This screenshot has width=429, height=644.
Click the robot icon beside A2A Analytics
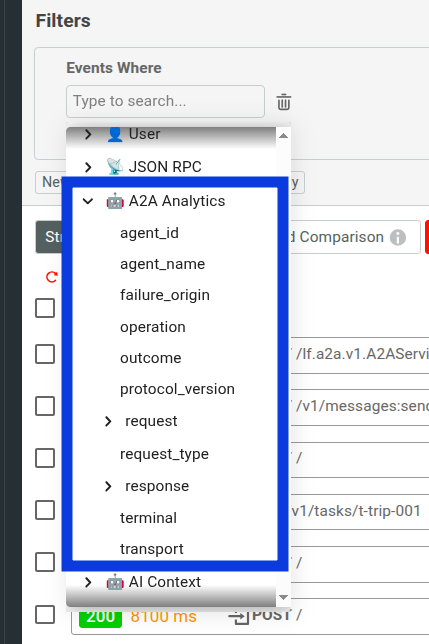click(115, 201)
